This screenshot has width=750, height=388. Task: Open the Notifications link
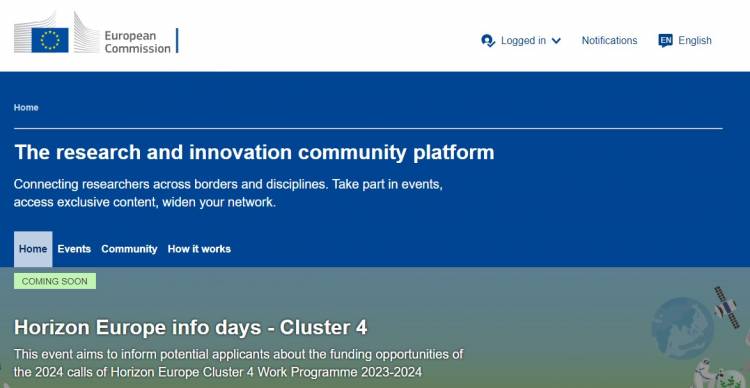point(609,41)
